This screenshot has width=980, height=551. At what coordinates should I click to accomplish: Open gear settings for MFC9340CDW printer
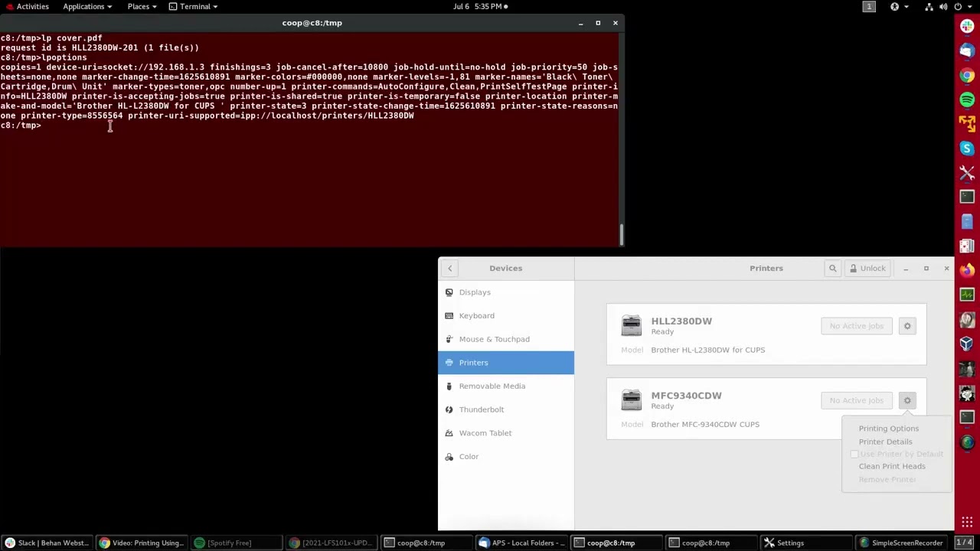(x=907, y=400)
